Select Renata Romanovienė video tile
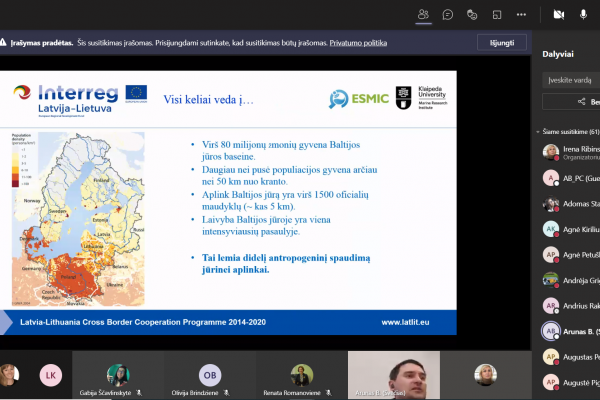The image size is (600, 400). click(302, 375)
